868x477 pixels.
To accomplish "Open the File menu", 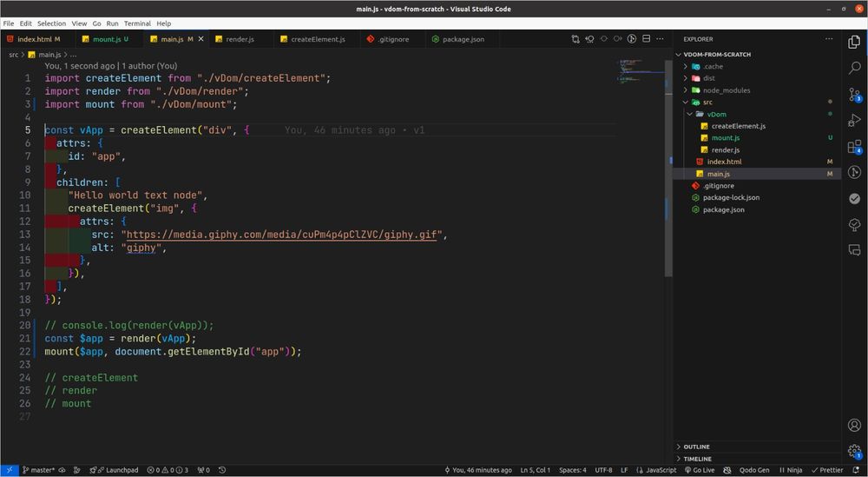I will pyautogui.click(x=9, y=23).
